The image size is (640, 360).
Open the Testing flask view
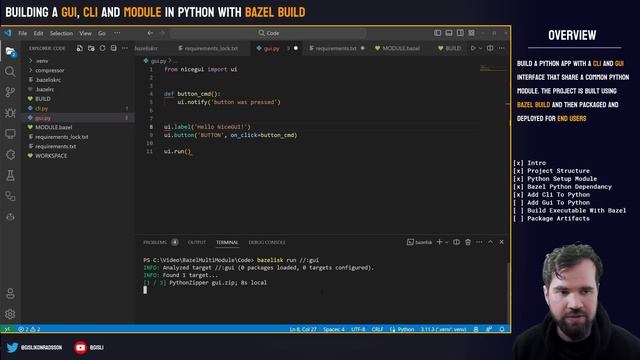tap(10, 176)
